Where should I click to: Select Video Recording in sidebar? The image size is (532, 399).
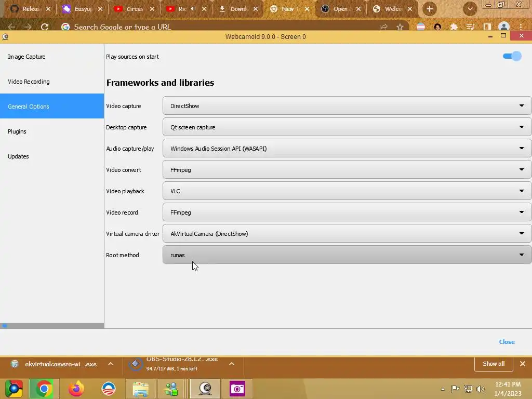[x=52, y=82]
